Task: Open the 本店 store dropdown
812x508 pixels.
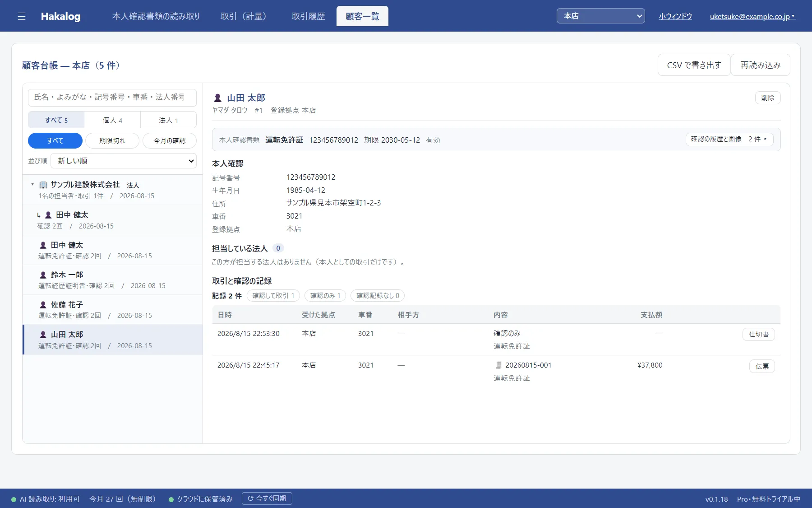Action: point(600,16)
